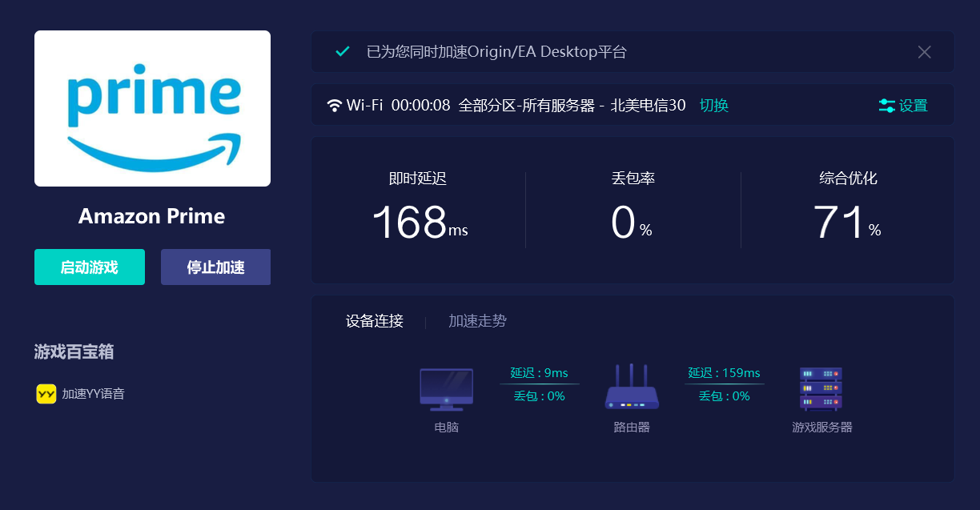The width and height of the screenshot is (980, 510).
Task: Click 启动游戏 to launch the game
Action: coord(89,267)
